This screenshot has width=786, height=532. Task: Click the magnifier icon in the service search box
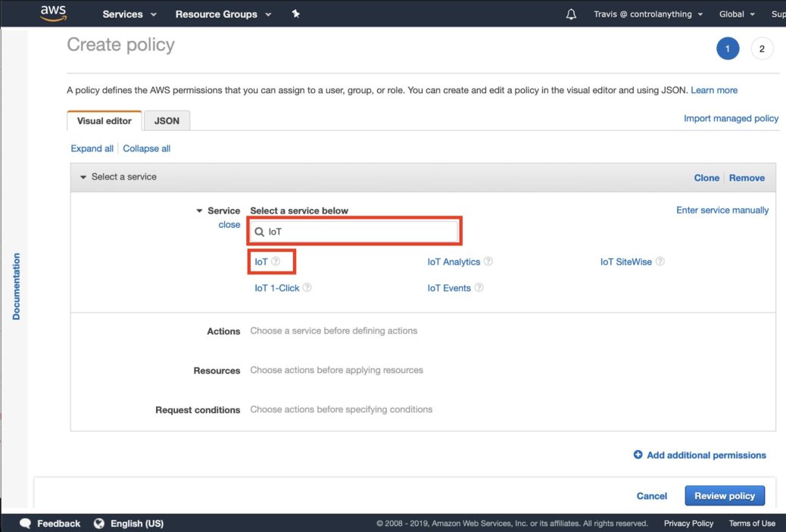pos(260,231)
